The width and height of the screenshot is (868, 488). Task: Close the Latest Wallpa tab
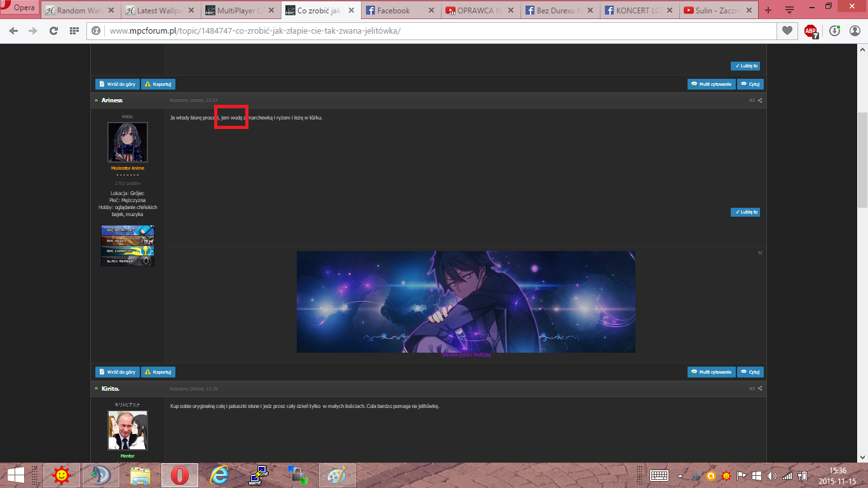pyautogui.click(x=191, y=10)
